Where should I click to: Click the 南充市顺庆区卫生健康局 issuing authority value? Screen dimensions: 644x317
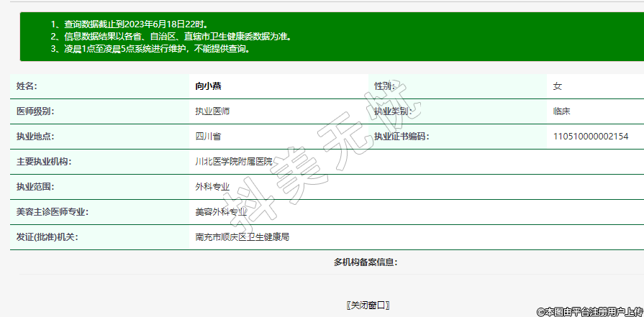[x=242, y=236]
